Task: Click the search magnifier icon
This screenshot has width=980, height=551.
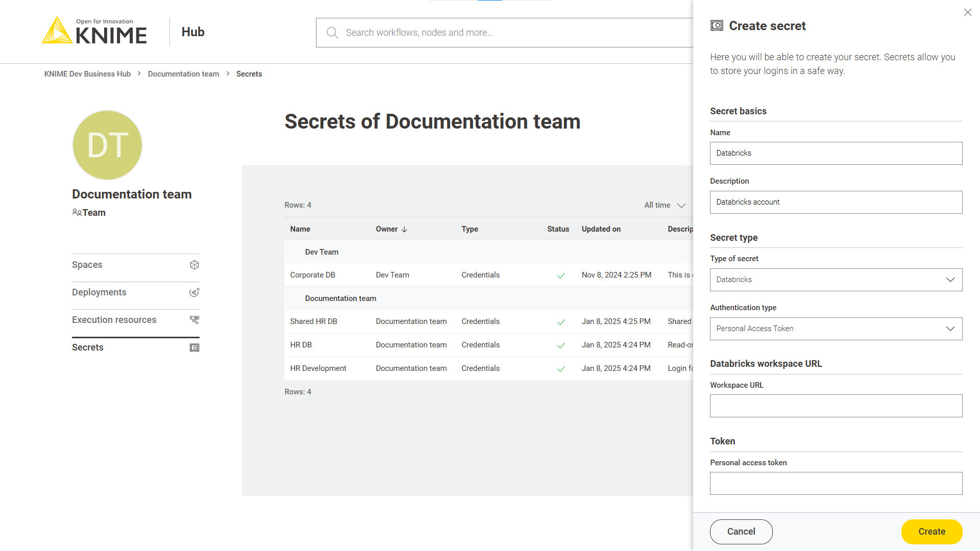Action: [x=332, y=33]
